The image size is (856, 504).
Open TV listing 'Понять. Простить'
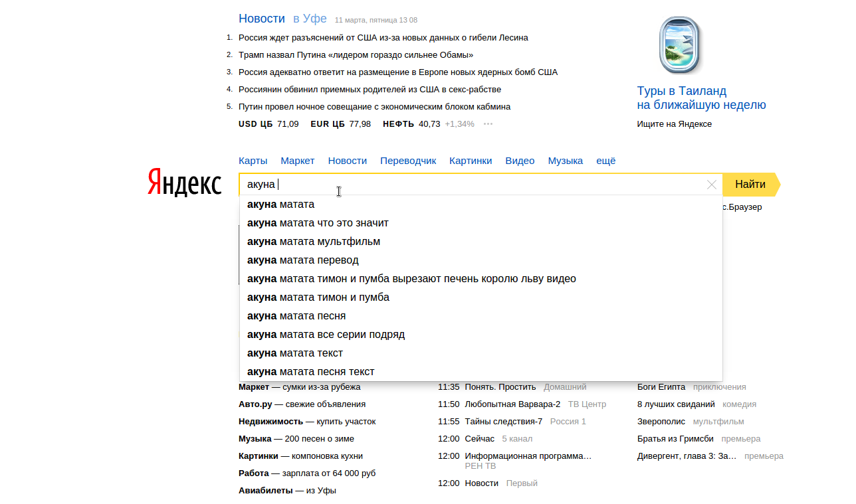point(500,387)
